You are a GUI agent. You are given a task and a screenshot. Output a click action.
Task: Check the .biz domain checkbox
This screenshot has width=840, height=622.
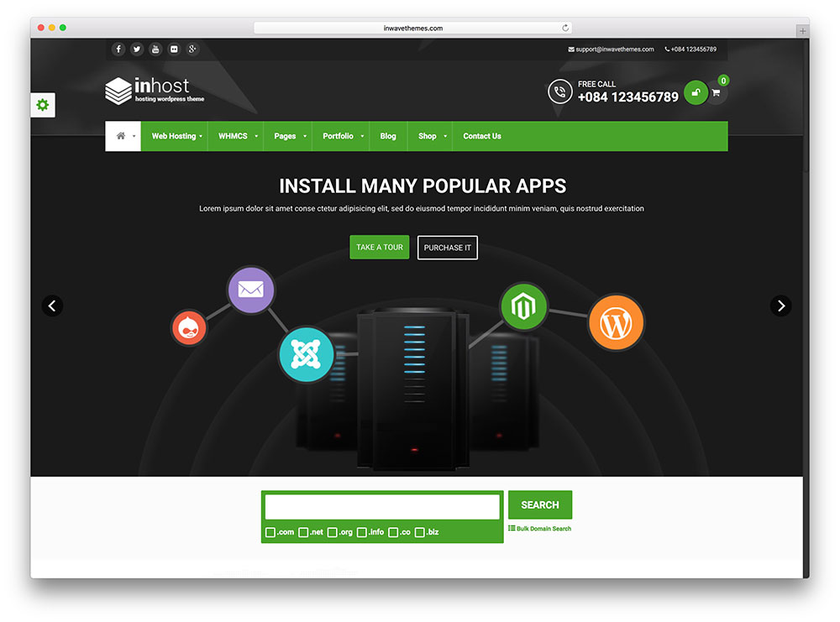point(420,532)
